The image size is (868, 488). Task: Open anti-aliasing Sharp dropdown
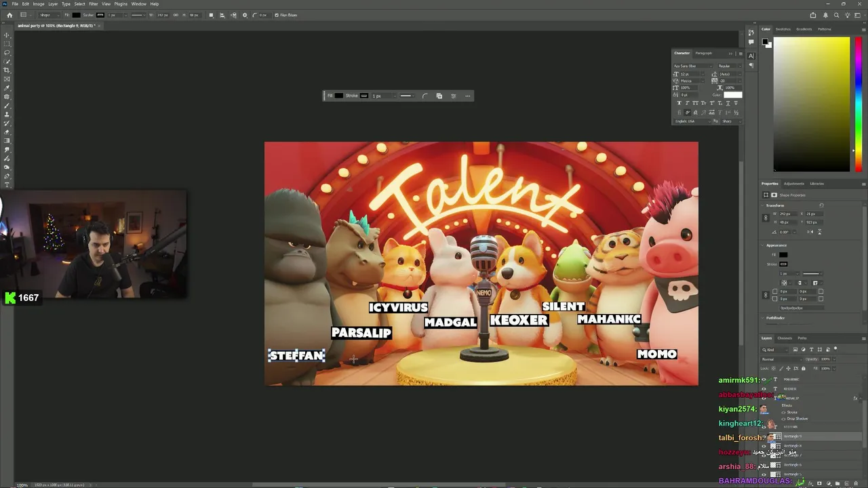click(x=731, y=121)
